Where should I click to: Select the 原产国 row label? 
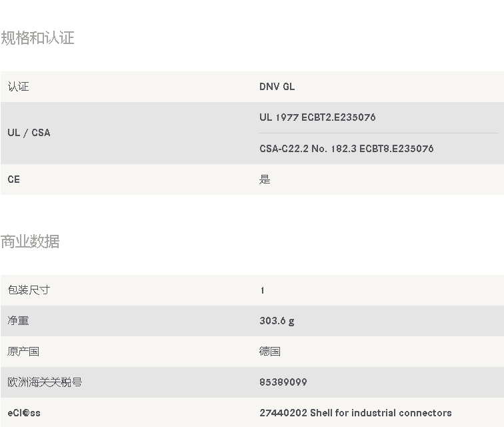point(23,352)
